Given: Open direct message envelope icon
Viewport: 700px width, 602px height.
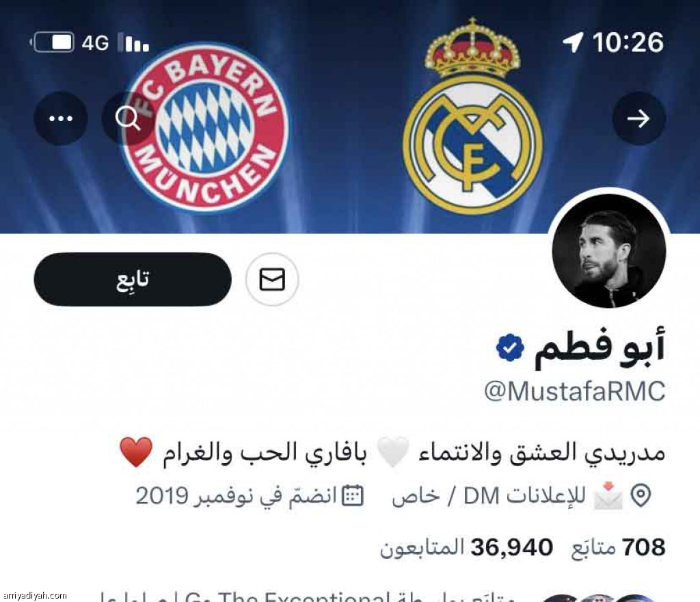Looking at the screenshot, I should [x=272, y=280].
